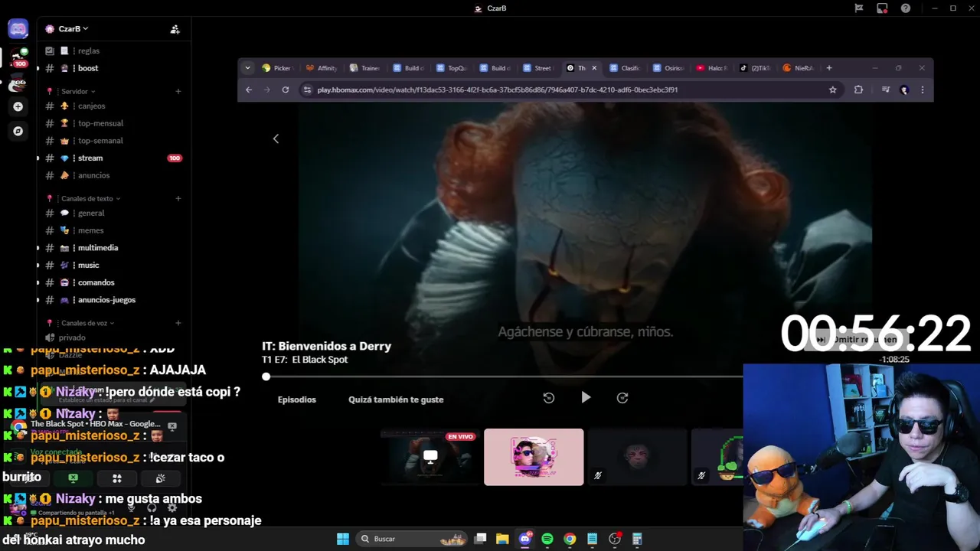This screenshot has width=980, height=551.
Task: Open Calculator from taskbar
Action: point(637,539)
